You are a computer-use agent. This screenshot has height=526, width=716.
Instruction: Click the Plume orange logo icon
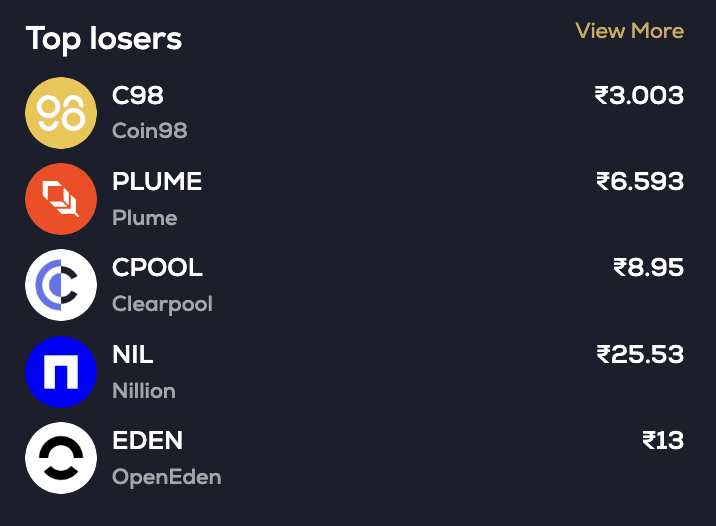(x=60, y=199)
